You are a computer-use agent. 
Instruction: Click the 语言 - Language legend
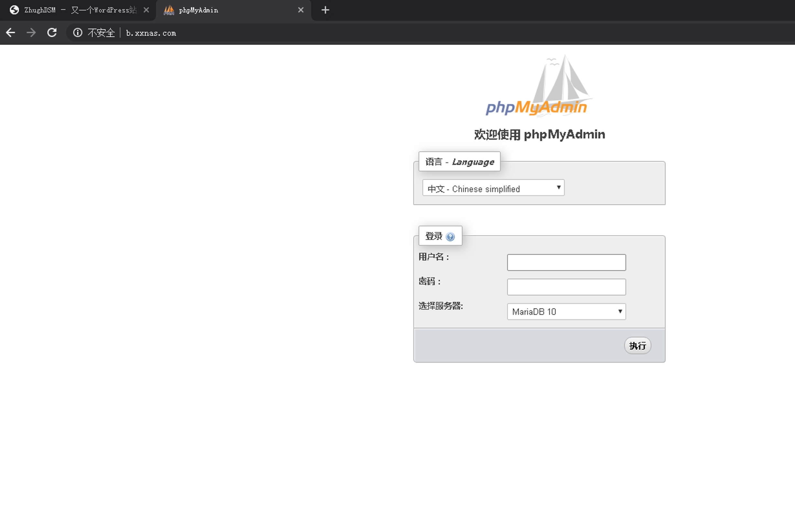tap(459, 162)
